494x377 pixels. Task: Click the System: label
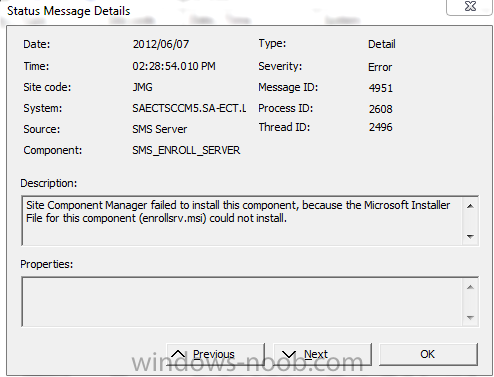42,108
